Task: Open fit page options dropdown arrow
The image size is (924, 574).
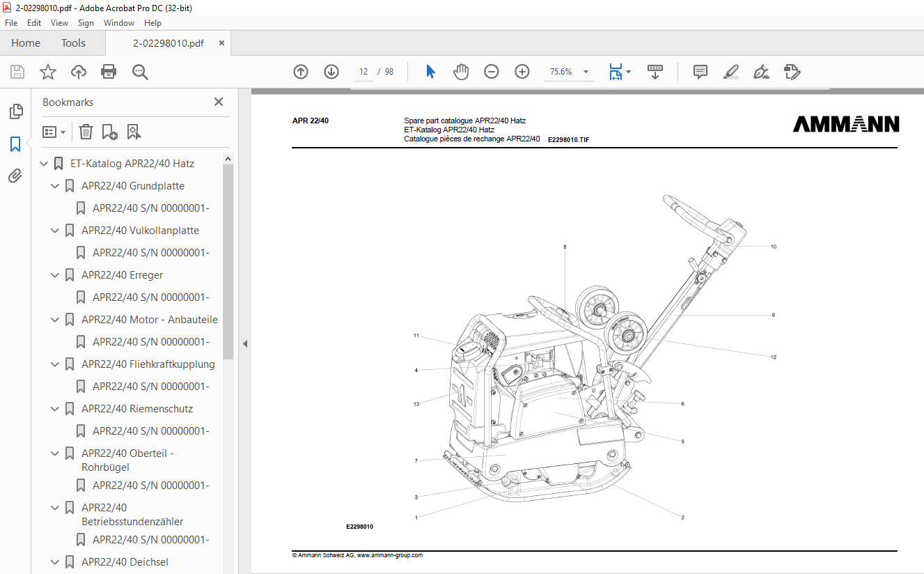Action: (x=628, y=72)
